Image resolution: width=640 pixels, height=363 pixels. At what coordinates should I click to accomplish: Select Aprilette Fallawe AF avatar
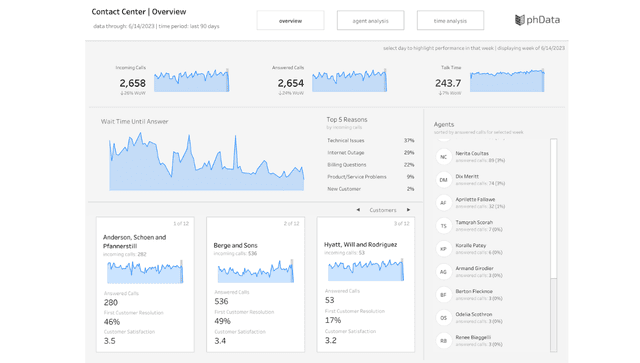click(x=444, y=203)
